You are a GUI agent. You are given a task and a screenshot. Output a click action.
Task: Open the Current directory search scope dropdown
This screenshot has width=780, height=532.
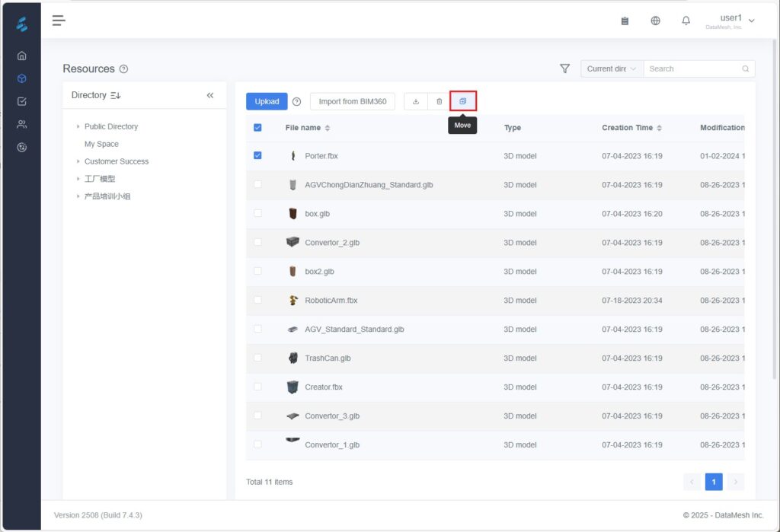[612, 68]
